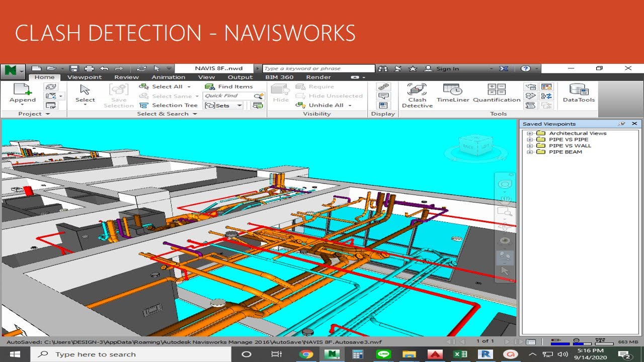This screenshot has height=362, width=644.
Task: Switch to the Output tab
Action: pyautogui.click(x=240, y=77)
